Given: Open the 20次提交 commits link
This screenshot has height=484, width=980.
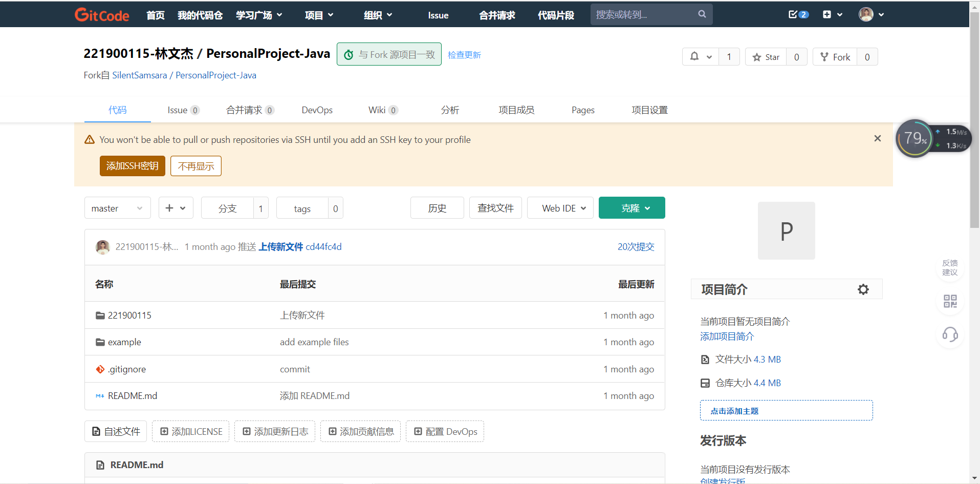Looking at the screenshot, I should coord(636,247).
